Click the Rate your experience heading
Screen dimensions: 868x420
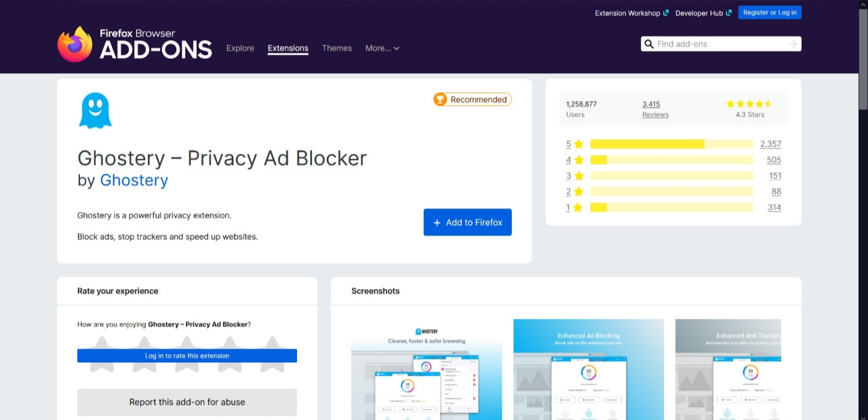pyautogui.click(x=118, y=291)
